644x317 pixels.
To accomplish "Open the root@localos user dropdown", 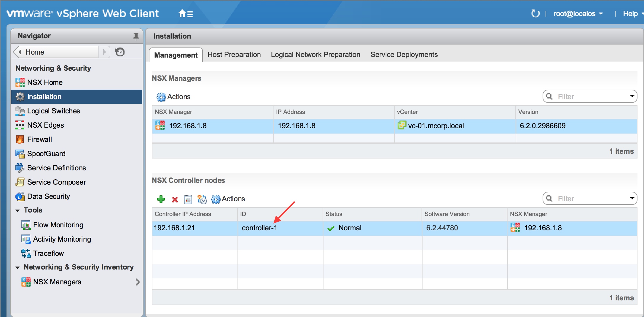I will tap(578, 14).
